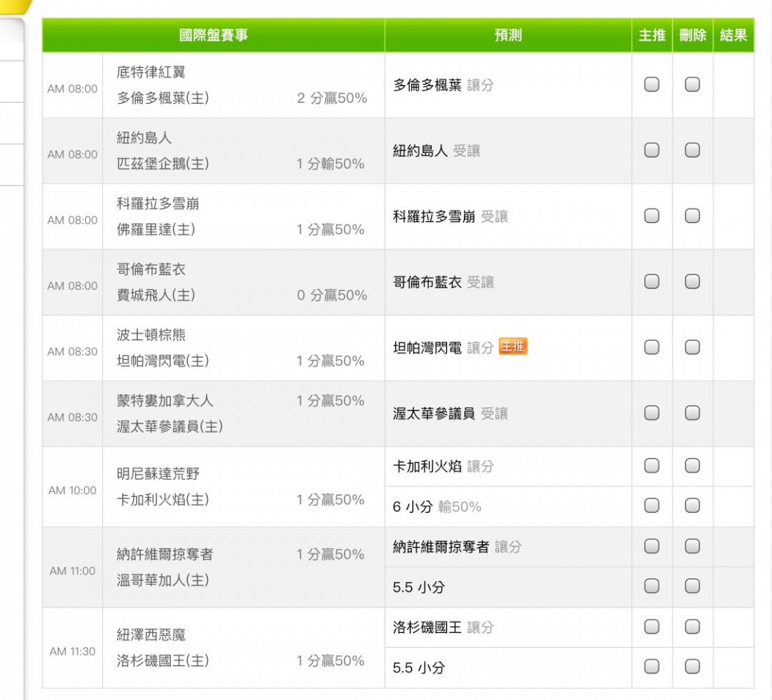Check 主推 for 渥太華參議員 受讓
This screenshot has width=772, height=700.
click(651, 413)
